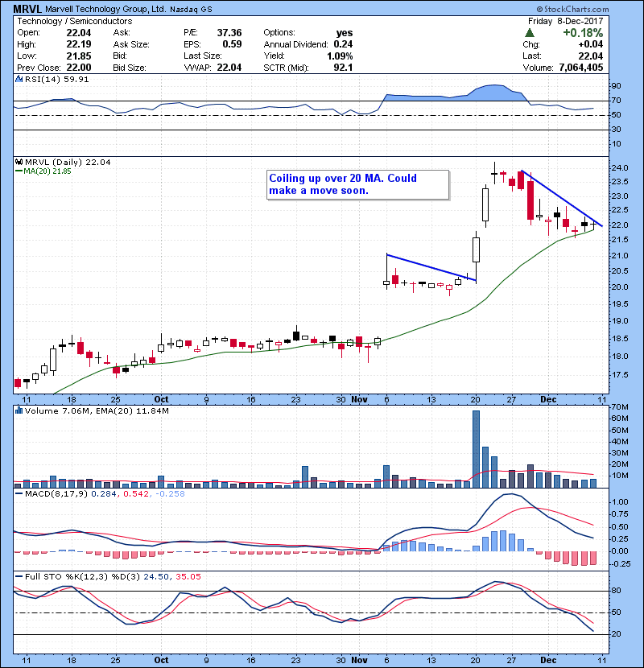Click the Friday 8-Dec-2017 date text
This screenshot has width=644, height=668.
point(565,21)
